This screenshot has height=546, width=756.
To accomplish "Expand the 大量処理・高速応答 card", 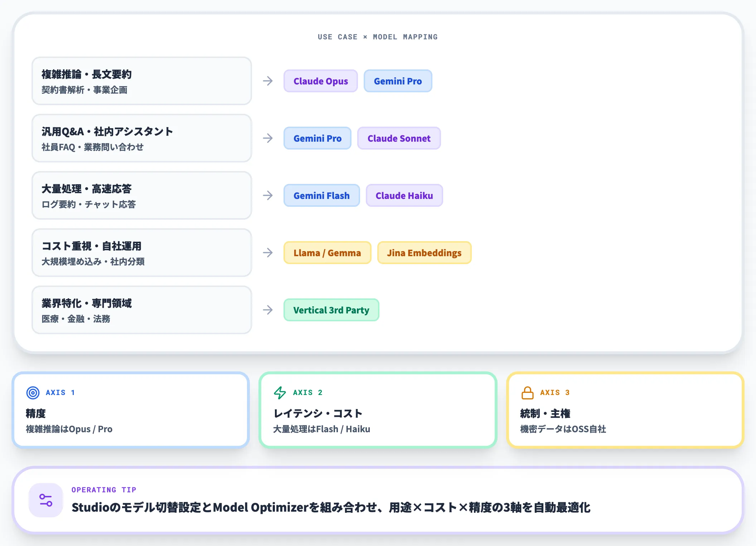I will click(142, 195).
